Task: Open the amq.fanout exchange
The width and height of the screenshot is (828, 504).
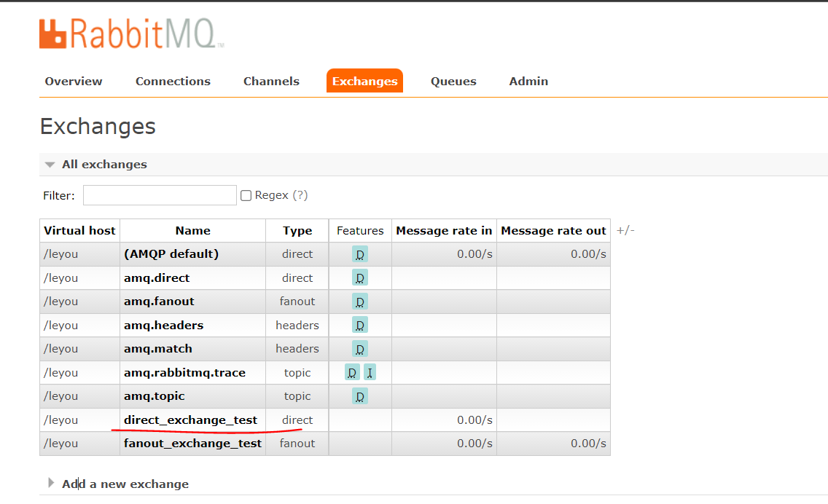Action: tap(159, 302)
